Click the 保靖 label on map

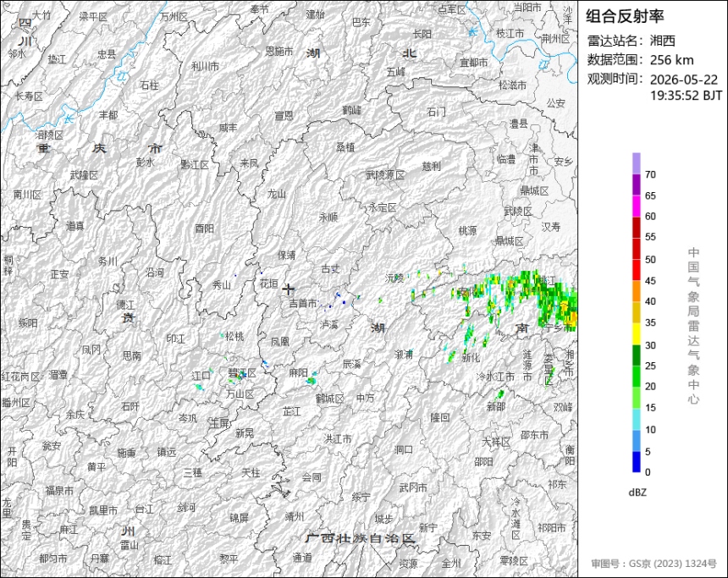(286, 256)
